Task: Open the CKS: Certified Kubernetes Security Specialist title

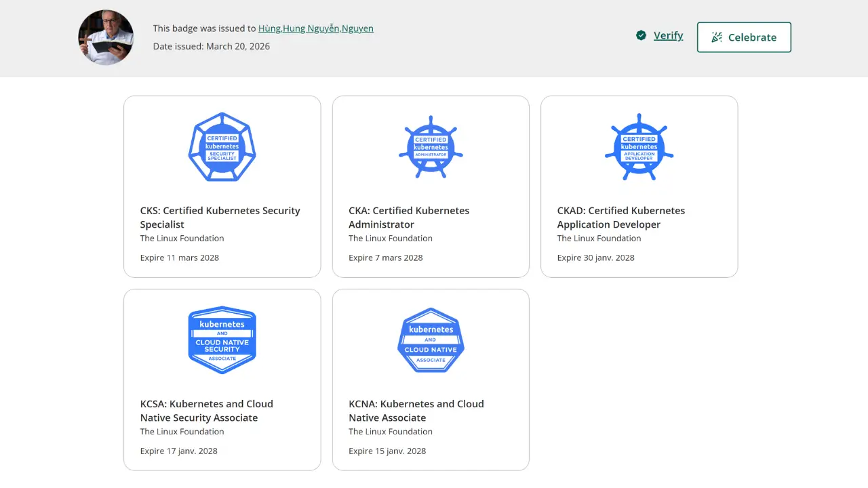Action: click(220, 218)
